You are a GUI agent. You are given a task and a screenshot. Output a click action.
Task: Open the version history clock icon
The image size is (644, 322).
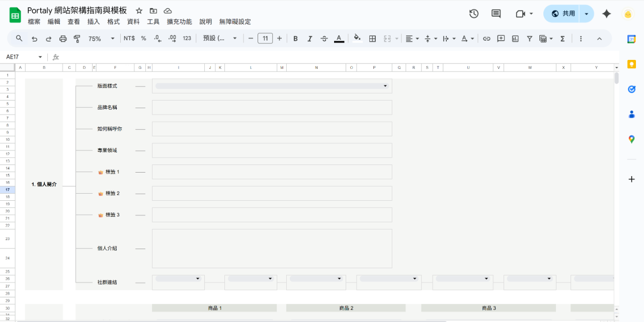tap(473, 14)
